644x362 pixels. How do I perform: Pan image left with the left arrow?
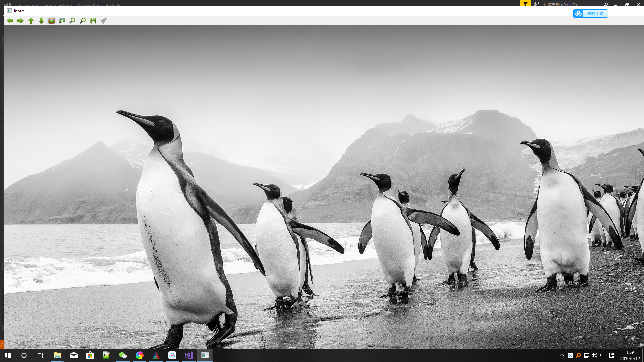[10, 21]
